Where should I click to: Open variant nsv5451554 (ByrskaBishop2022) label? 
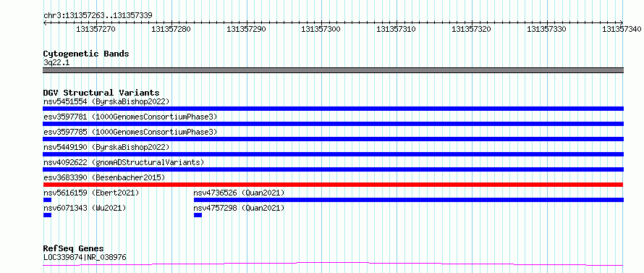[106, 101]
